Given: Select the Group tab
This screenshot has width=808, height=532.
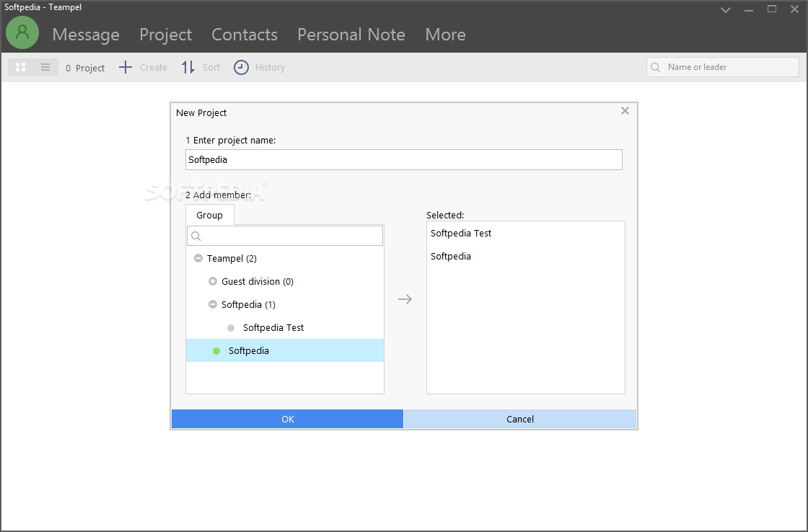Looking at the screenshot, I should coord(210,215).
